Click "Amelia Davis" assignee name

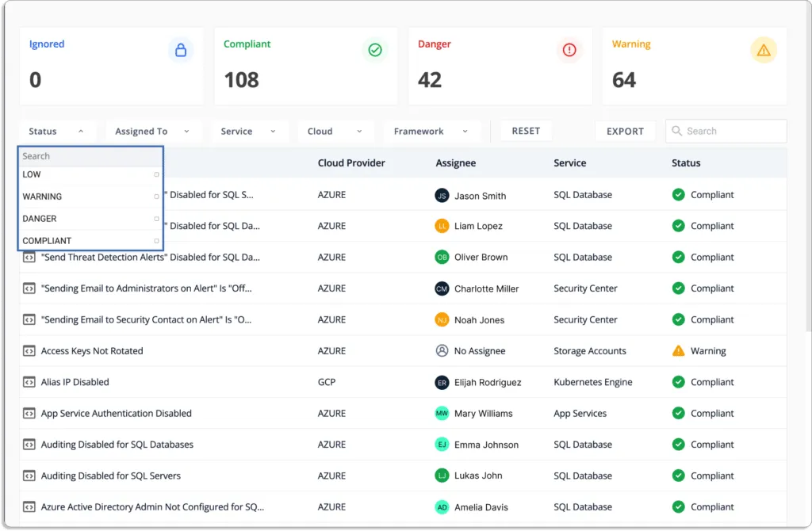point(481,507)
